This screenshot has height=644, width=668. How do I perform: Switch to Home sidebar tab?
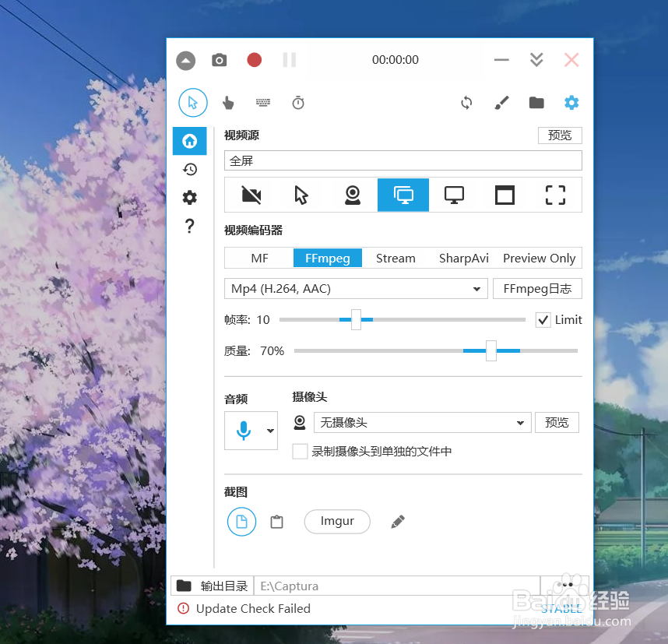point(190,141)
